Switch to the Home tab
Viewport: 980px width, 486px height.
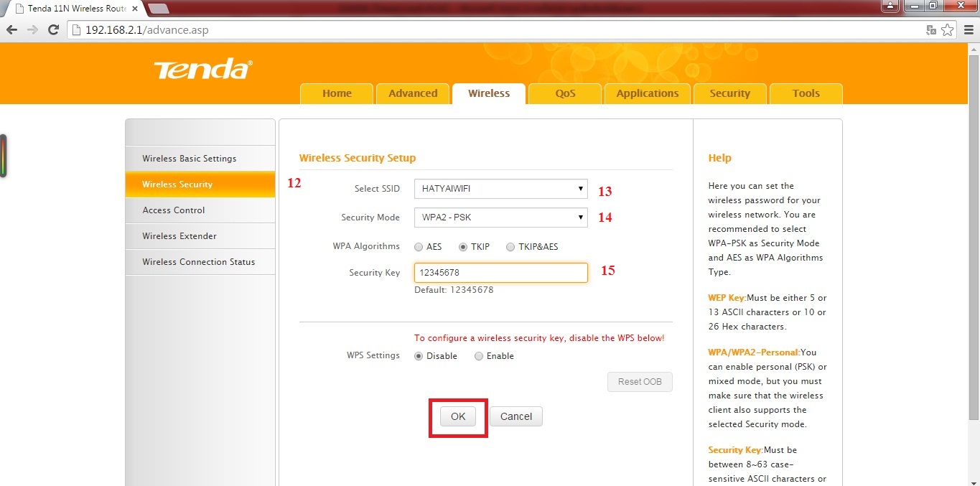pyautogui.click(x=337, y=93)
